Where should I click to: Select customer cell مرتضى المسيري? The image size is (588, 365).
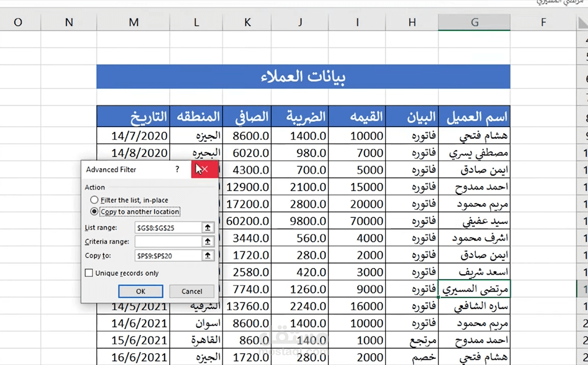point(474,289)
